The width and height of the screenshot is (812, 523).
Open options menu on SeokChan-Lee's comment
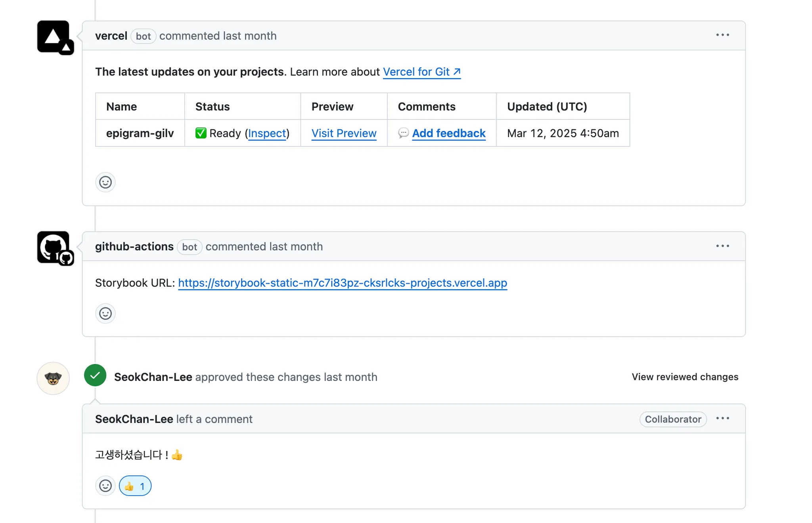(x=722, y=419)
